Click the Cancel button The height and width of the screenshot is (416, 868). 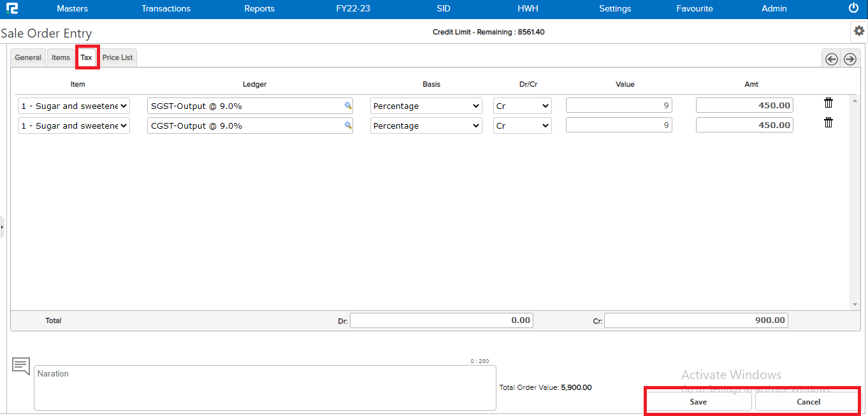(x=808, y=402)
